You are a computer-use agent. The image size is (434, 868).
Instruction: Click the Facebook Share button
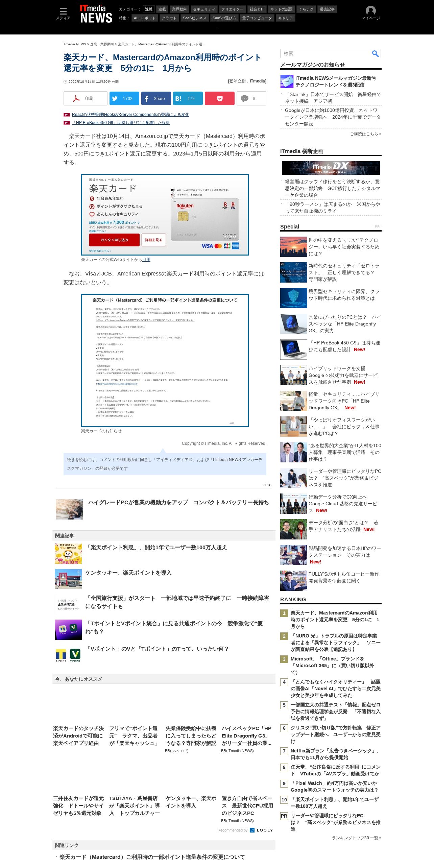click(156, 98)
